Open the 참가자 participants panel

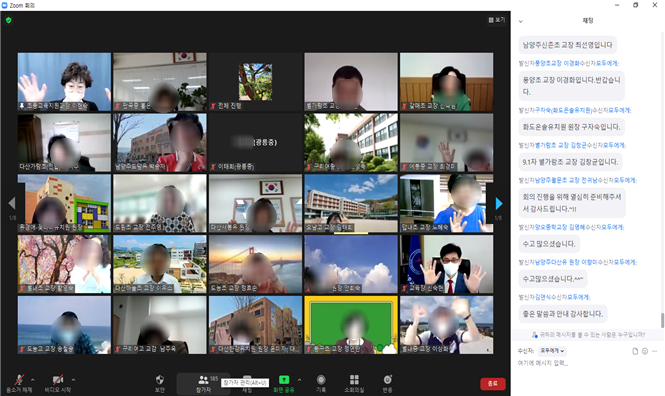pos(204,383)
